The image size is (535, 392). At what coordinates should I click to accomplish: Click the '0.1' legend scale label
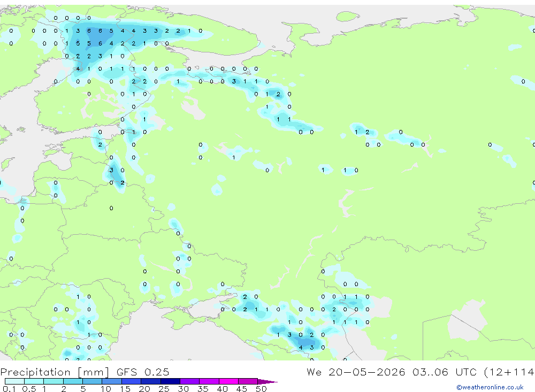click(9, 389)
